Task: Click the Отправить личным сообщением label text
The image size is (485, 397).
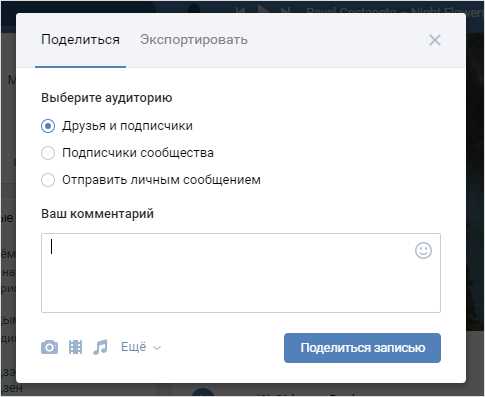Action: 161,180
